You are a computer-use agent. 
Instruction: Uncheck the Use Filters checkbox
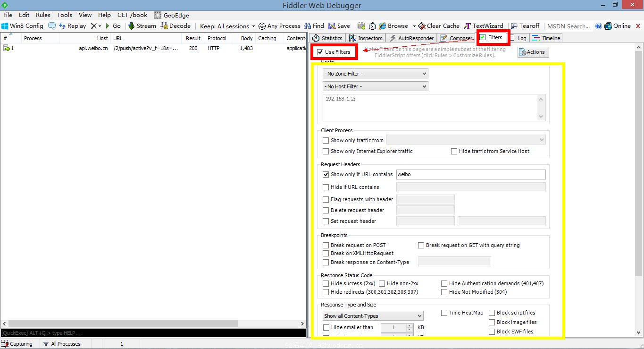(320, 52)
